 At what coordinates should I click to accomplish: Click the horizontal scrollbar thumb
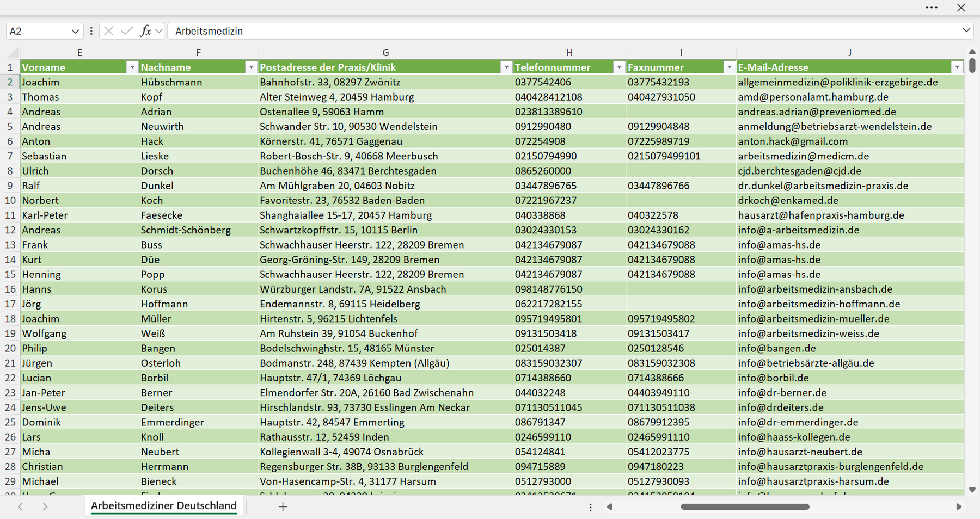(x=745, y=506)
